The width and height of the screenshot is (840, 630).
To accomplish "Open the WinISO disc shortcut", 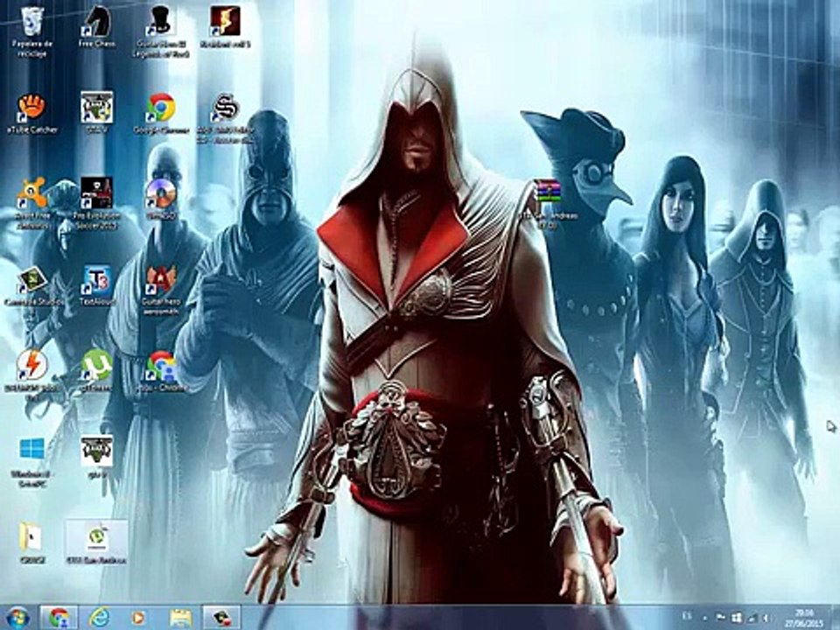I will 161,199.
